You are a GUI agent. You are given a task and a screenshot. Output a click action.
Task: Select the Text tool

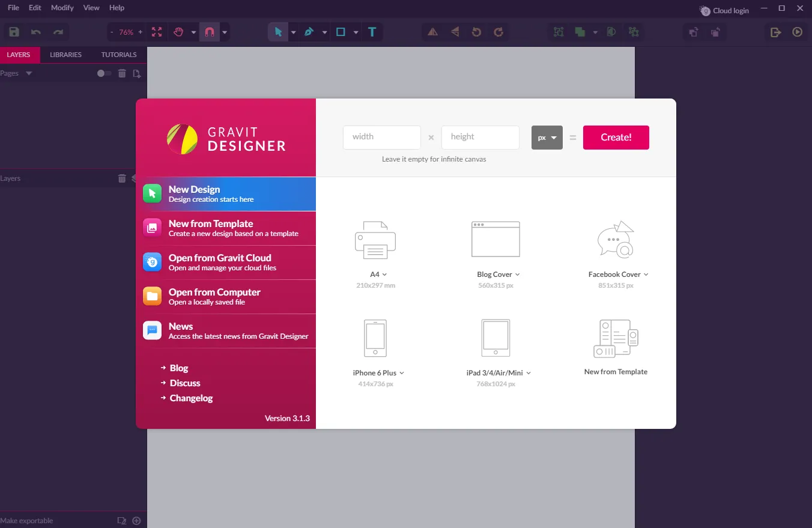pos(372,32)
